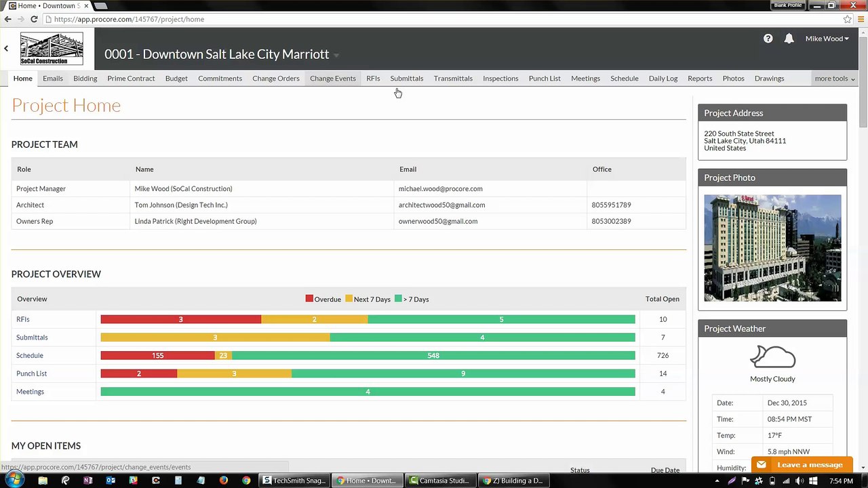
Task: Open Windows Start button
Action: tap(14, 480)
